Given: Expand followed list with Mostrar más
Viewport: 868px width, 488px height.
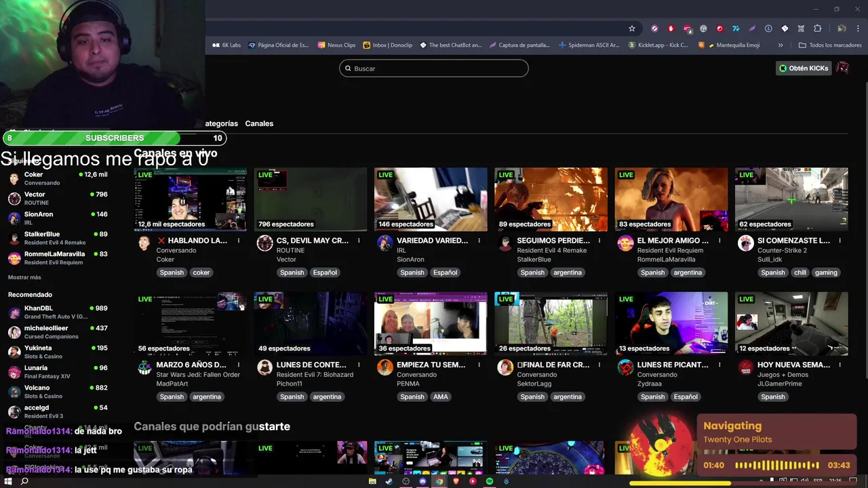Looking at the screenshot, I should pyautogui.click(x=24, y=277).
